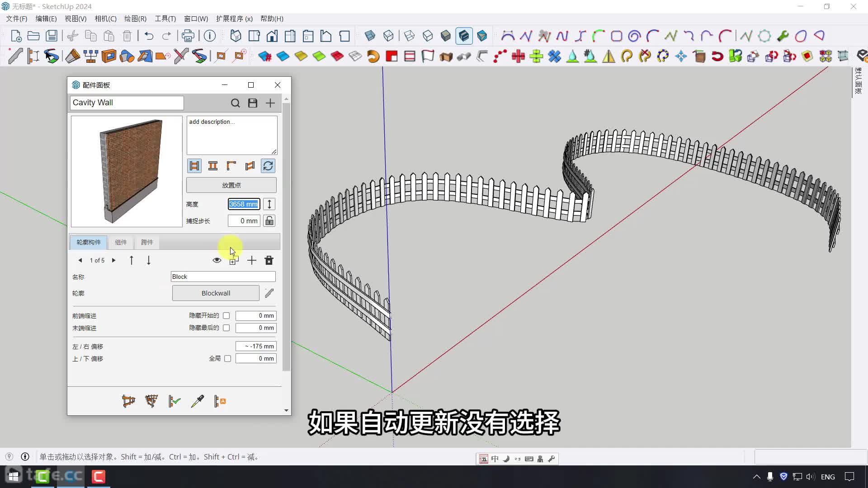Click pencil edit profile icon
The width and height of the screenshot is (868, 488).
click(269, 293)
